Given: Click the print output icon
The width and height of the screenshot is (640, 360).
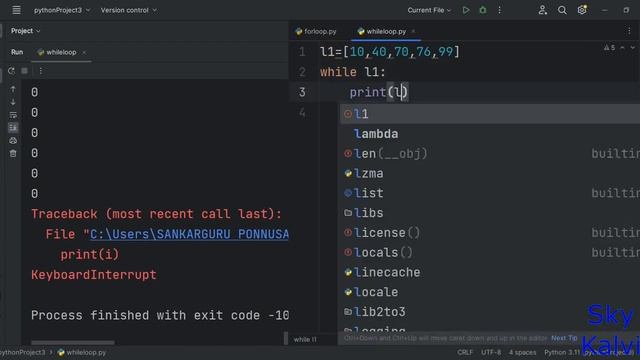Looking at the screenshot, I should [13, 141].
